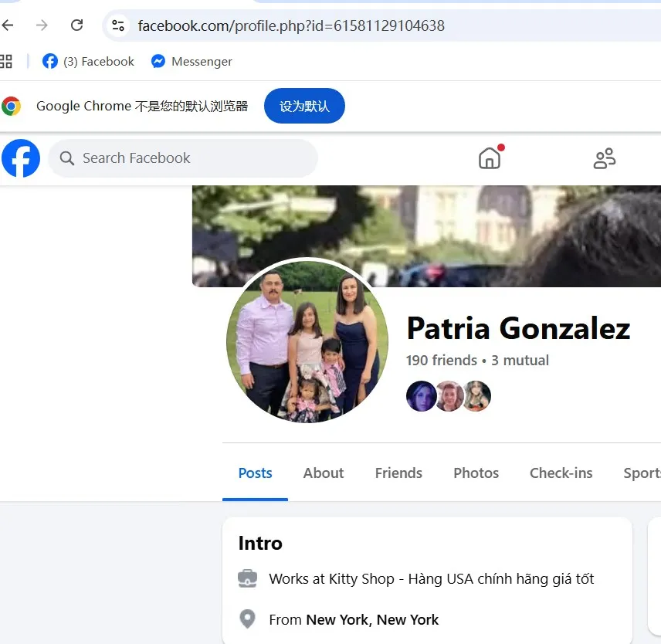The height and width of the screenshot is (644, 661).
Task: Open the Kitty Shop workplace link
Action: click(461, 578)
